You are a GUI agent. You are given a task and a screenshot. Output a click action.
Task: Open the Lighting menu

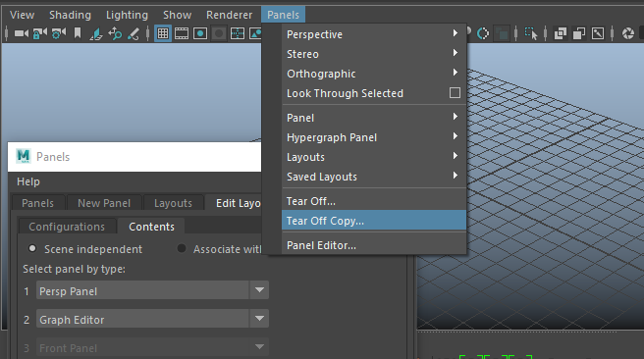pyautogui.click(x=127, y=15)
